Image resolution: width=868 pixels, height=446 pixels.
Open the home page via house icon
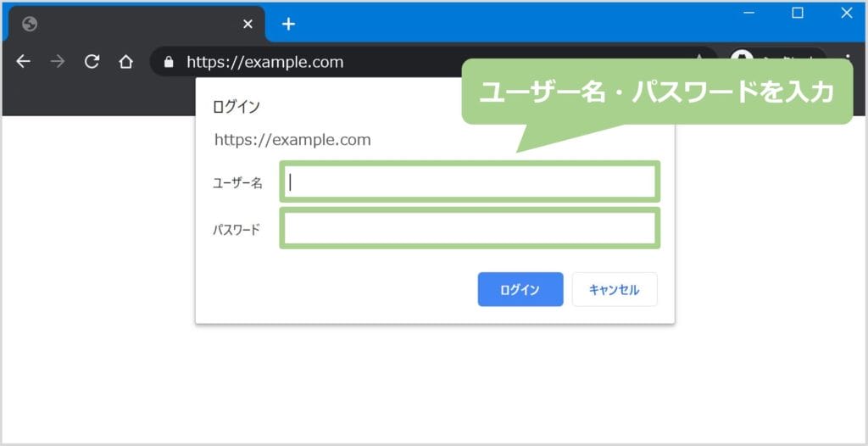tap(125, 62)
